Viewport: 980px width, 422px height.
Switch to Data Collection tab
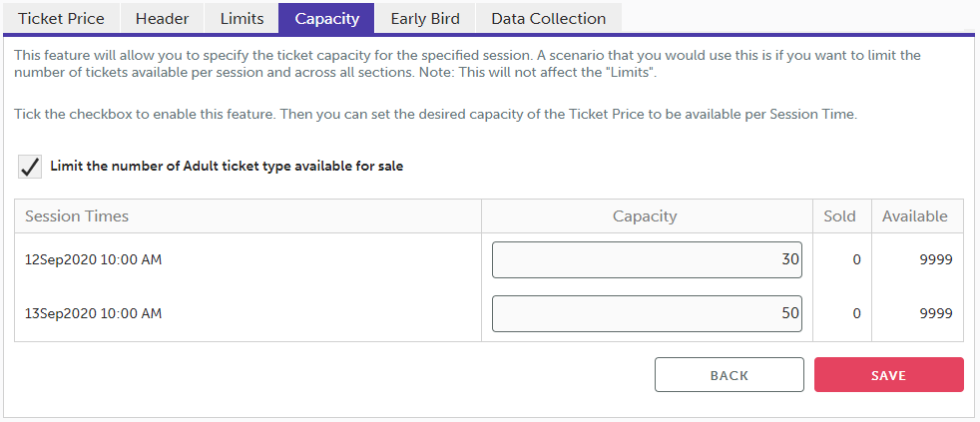[x=549, y=18]
